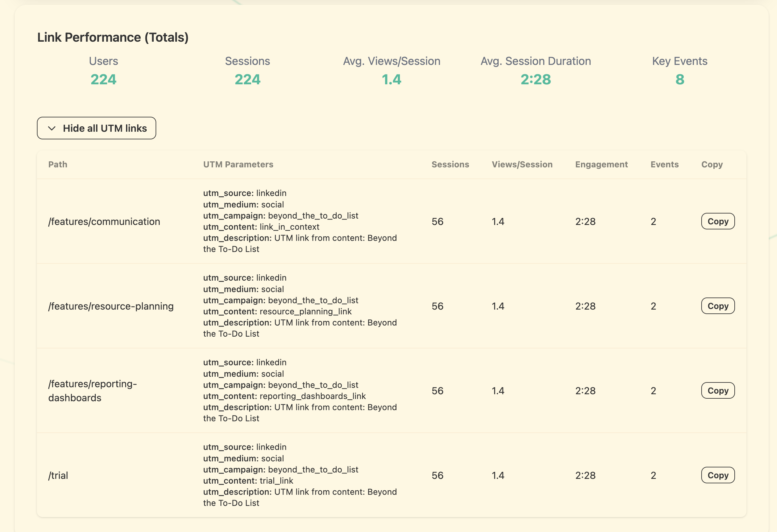The width and height of the screenshot is (777, 532).
Task: Click sessions value 56 in /trial row
Action: [x=437, y=475]
